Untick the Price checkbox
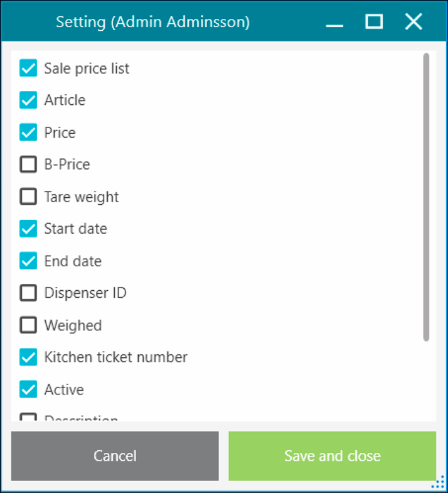The height and width of the screenshot is (493, 448). coord(28,133)
